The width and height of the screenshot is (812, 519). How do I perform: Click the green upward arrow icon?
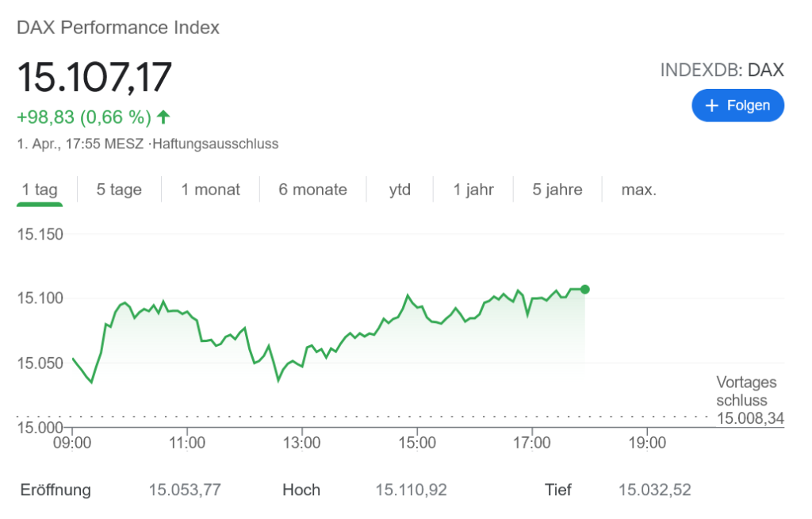pos(163,117)
